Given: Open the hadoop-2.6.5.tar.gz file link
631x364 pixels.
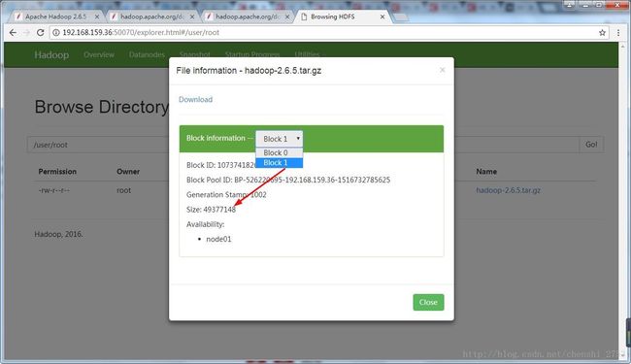Looking at the screenshot, I should coord(509,190).
